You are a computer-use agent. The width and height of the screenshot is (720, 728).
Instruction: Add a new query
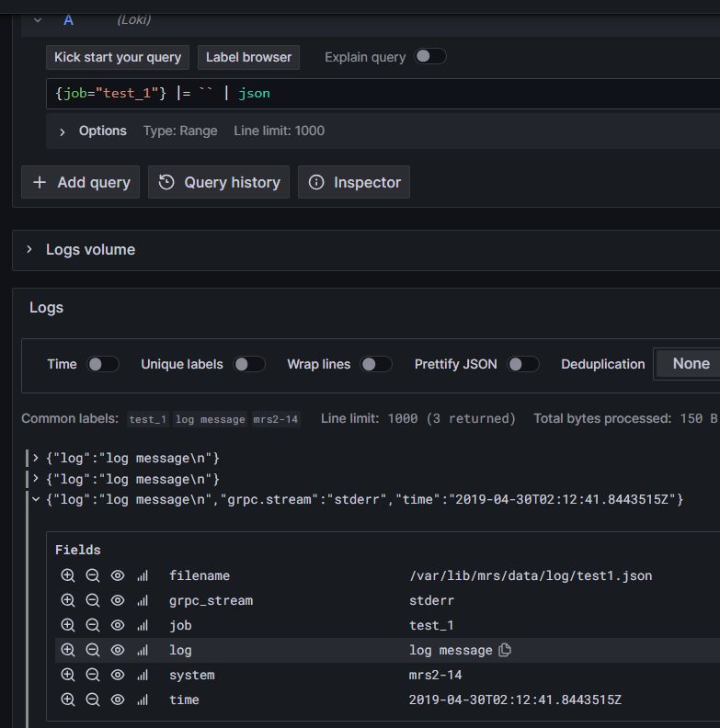coord(80,182)
